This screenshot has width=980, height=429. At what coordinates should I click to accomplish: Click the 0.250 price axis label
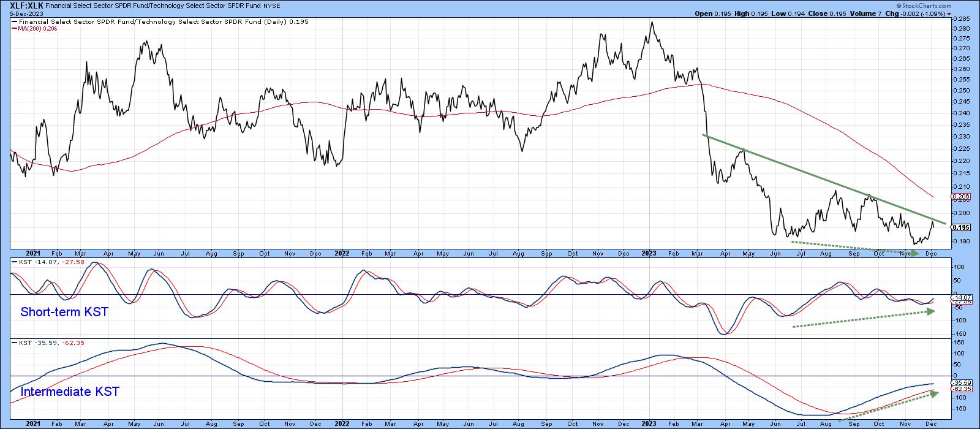click(x=961, y=90)
